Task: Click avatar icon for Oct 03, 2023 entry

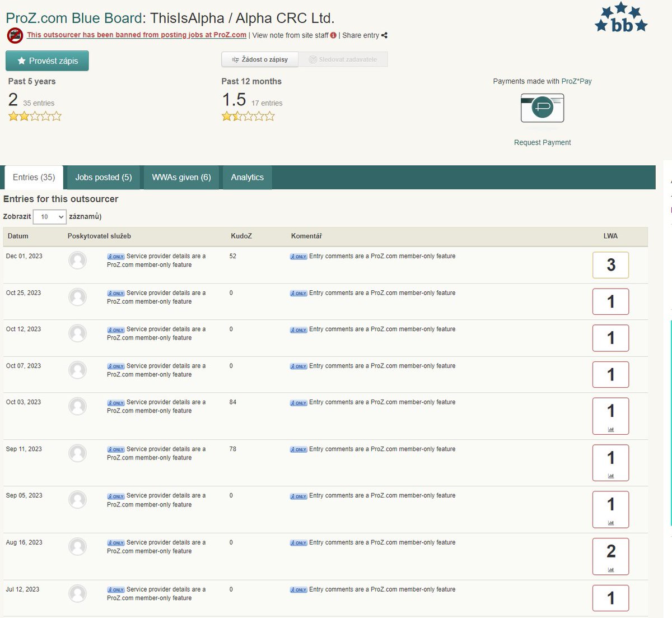Action: click(x=77, y=407)
